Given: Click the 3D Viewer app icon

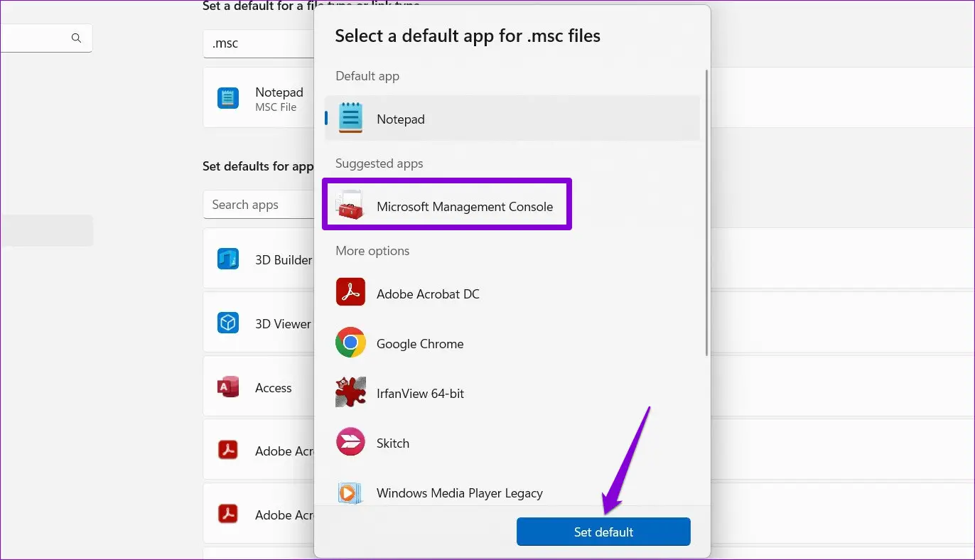Looking at the screenshot, I should pyautogui.click(x=228, y=323).
